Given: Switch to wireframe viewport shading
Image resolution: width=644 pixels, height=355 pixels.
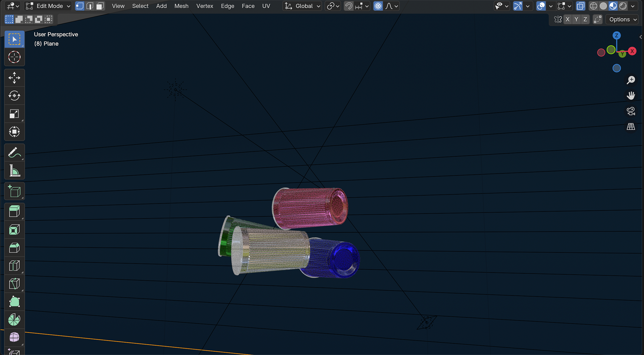Looking at the screenshot, I should click(x=593, y=6).
